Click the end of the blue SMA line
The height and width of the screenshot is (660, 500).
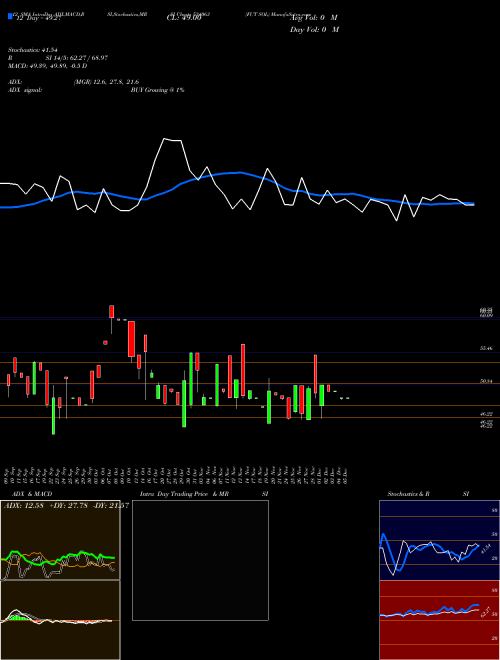tap(473, 204)
